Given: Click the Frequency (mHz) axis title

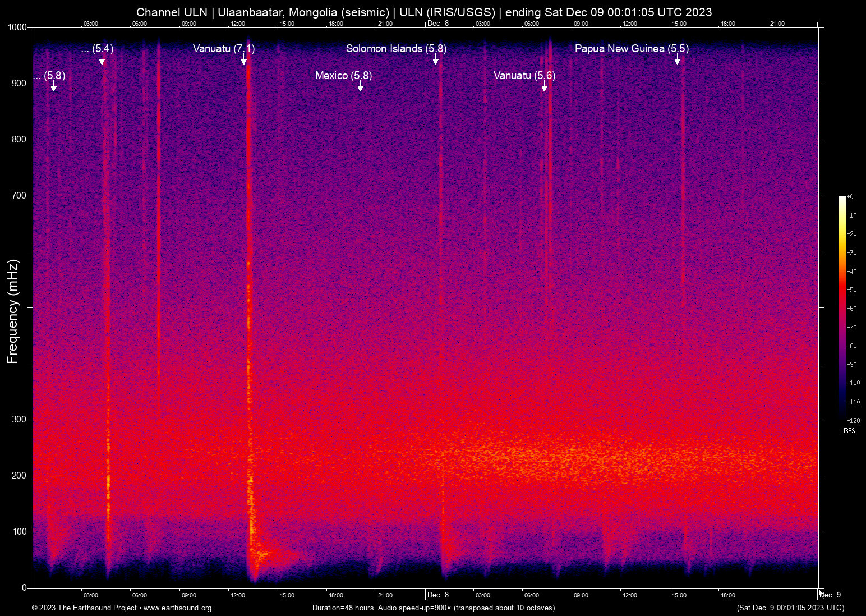Looking at the screenshot, I should point(12,311).
